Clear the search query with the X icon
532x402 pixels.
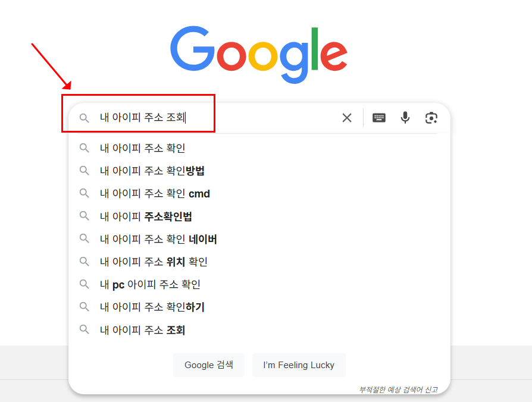tap(347, 118)
